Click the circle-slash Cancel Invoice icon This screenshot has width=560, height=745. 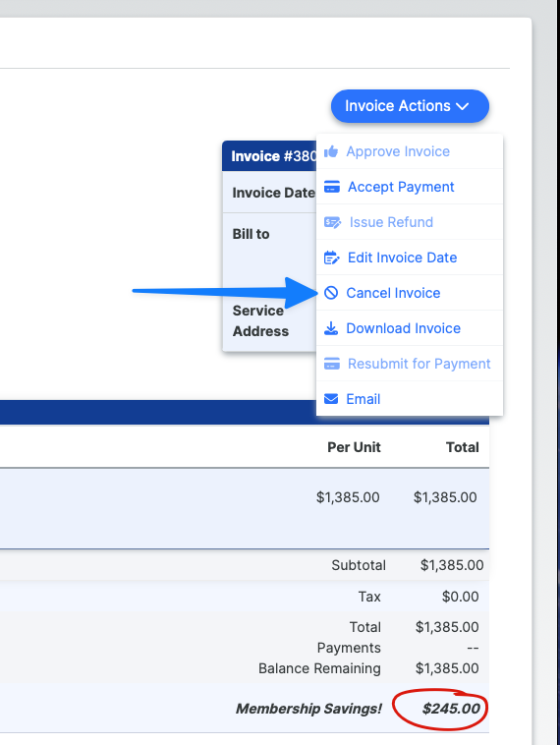[x=331, y=293]
